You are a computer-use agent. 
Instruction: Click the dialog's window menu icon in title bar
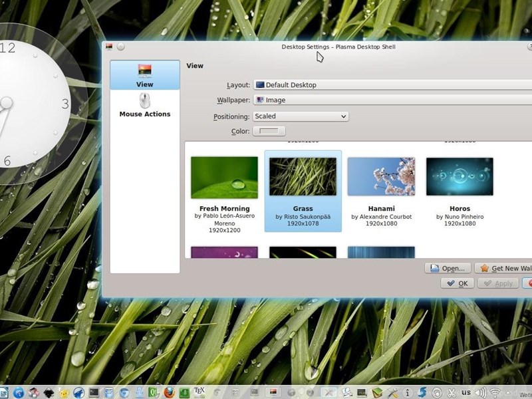(109, 47)
